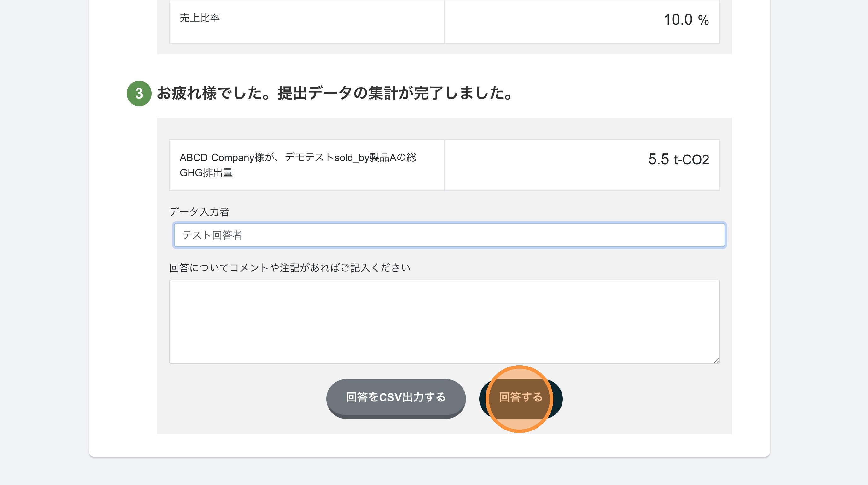Click the empty cell right of 売上比率
This screenshot has width=868, height=485.
[582, 21]
